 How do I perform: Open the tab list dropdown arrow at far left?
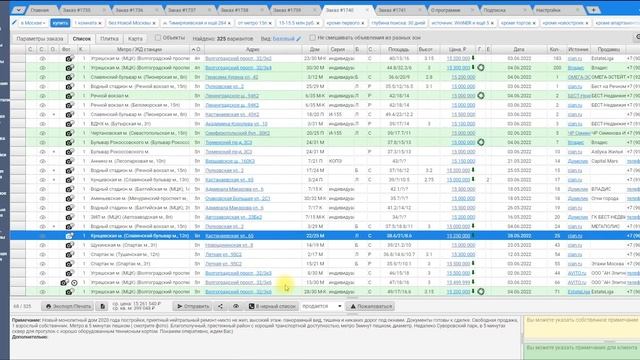click(x=18, y=10)
